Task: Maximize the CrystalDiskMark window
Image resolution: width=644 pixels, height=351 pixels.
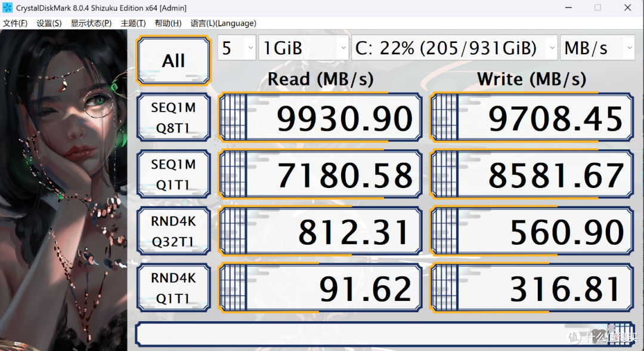Action: pos(597,8)
